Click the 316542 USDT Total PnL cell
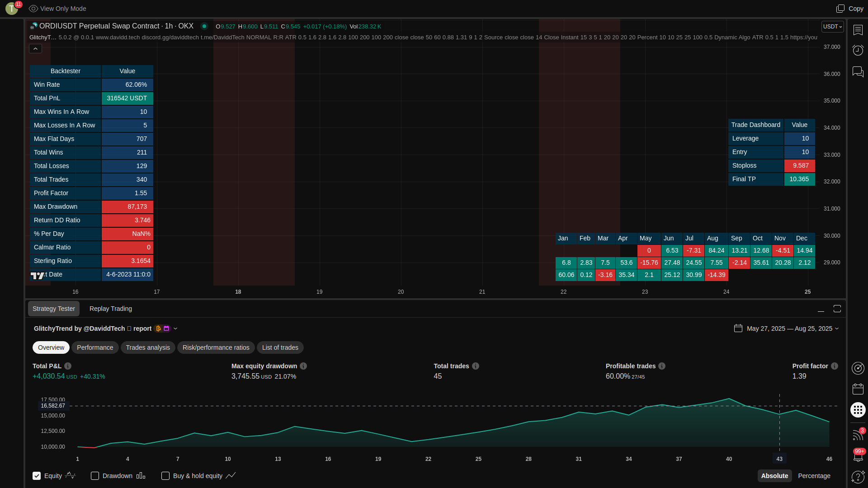This screenshot has height=488, width=868. coord(127,98)
